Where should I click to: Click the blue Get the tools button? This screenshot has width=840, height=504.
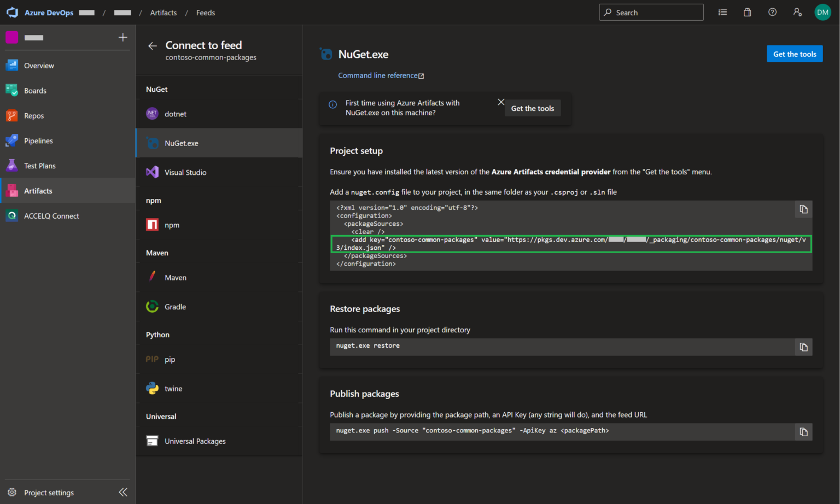point(794,54)
